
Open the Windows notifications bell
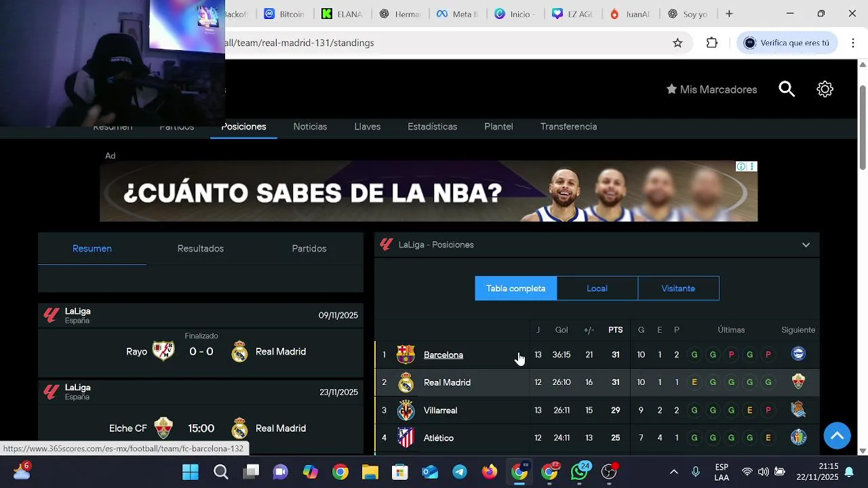(x=849, y=472)
